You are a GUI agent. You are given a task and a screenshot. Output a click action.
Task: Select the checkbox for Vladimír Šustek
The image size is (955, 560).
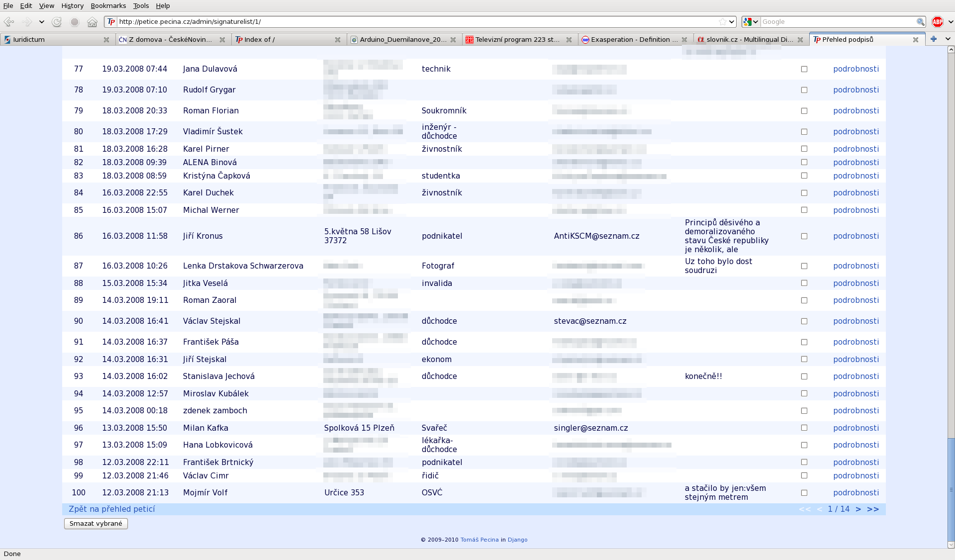[x=804, y=132]
